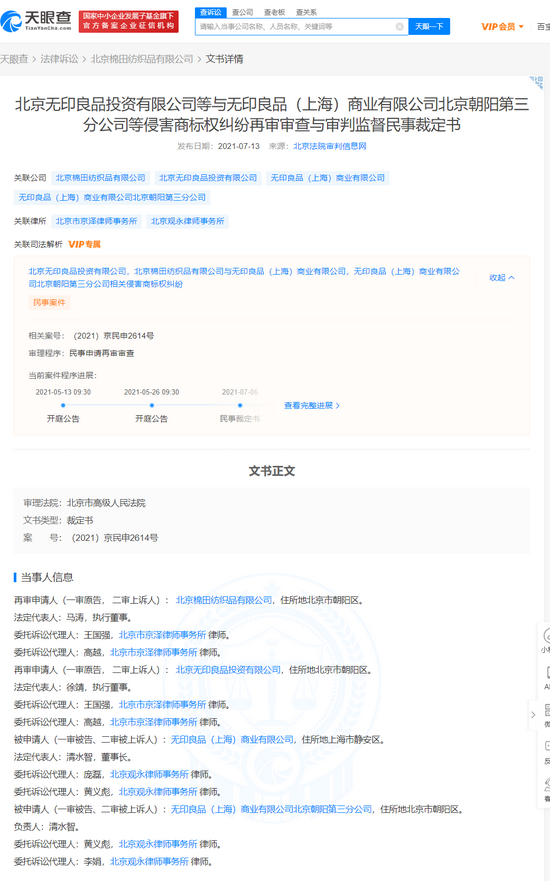Screen dimensions: 550x881
Task: Select the 2021-05-26 开庭公告 timeline point
Action: 152,405
